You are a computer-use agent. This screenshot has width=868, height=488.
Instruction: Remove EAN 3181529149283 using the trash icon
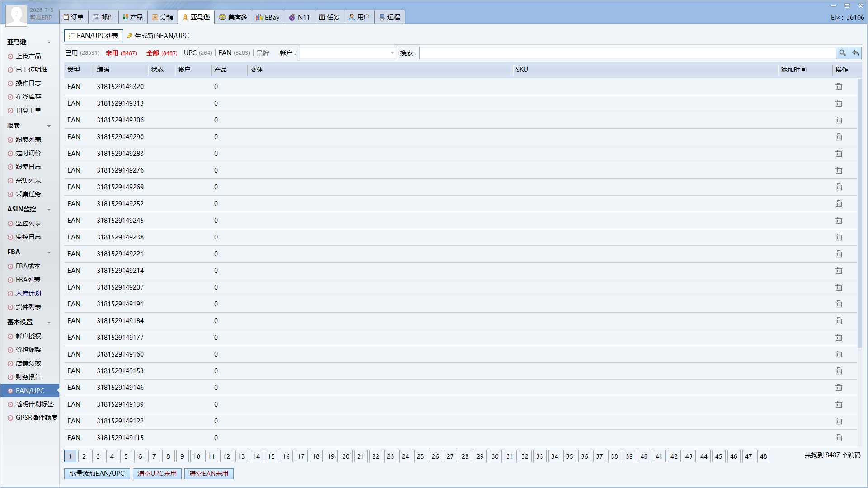pyautogui.click(x=839, y=154)
